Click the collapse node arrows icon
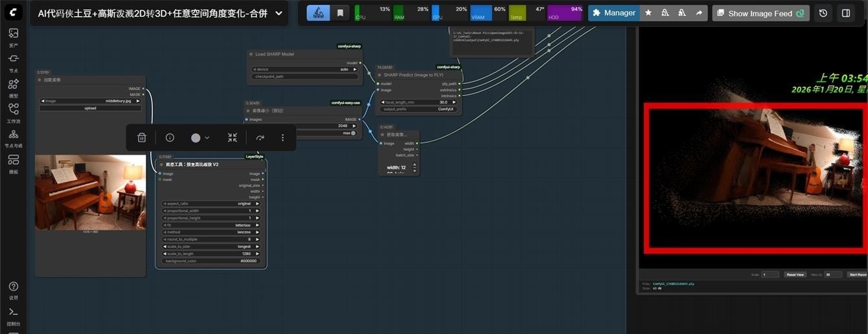The image size is (868, 334). pos(233,138)
